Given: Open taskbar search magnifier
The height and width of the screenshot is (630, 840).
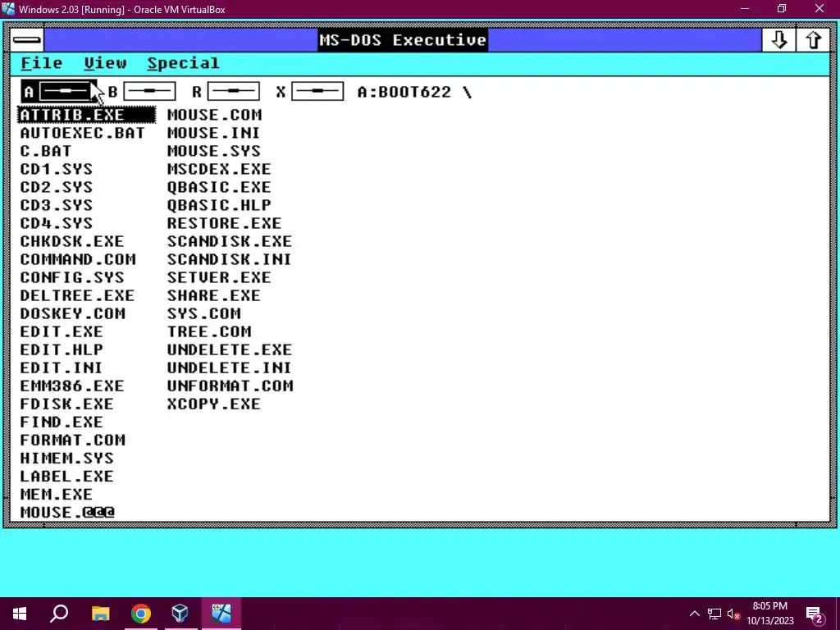Looking at the screenshot, I should coord(59,614).
